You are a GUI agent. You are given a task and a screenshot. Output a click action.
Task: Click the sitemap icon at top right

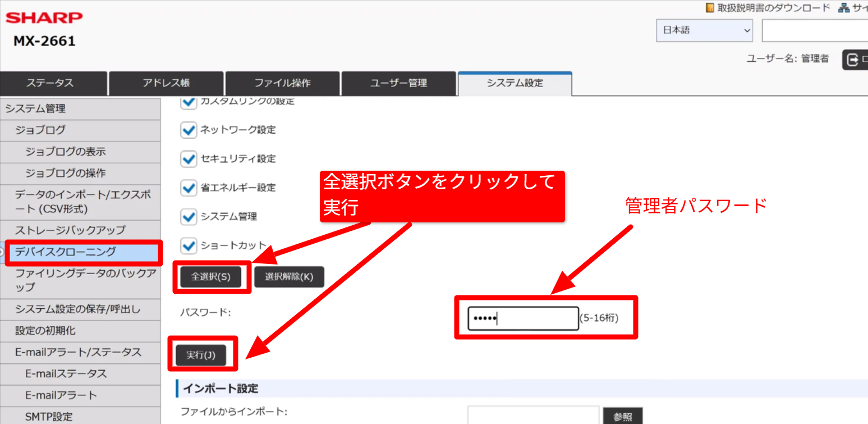(843, 8)
